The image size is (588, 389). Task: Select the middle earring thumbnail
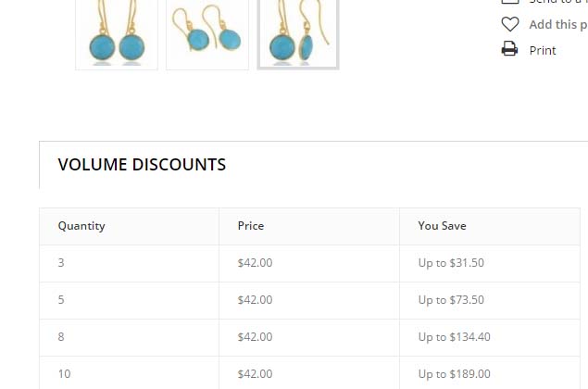[207, 33]
